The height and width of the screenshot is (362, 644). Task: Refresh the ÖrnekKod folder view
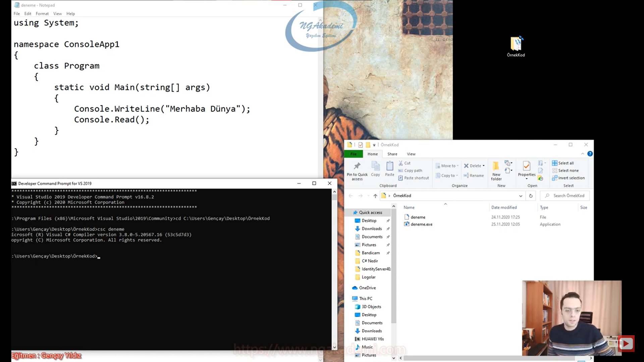coord(531,196)
